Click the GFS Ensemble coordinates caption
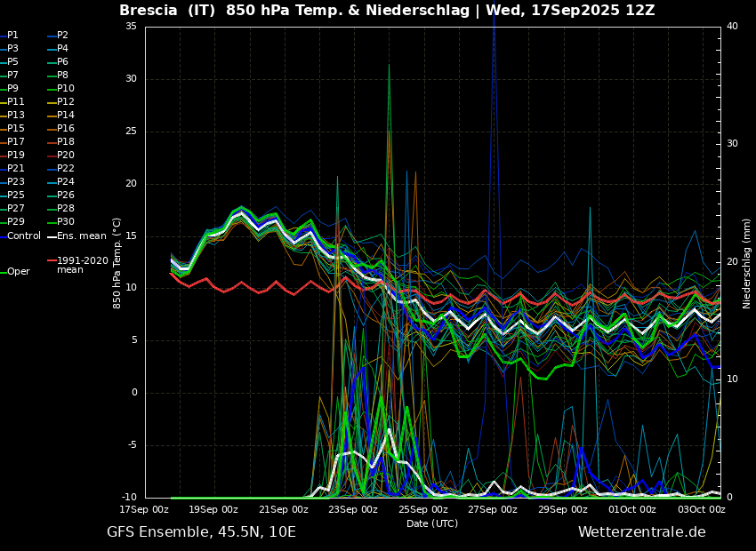The image size is (756, 551). tap(201, 532)
